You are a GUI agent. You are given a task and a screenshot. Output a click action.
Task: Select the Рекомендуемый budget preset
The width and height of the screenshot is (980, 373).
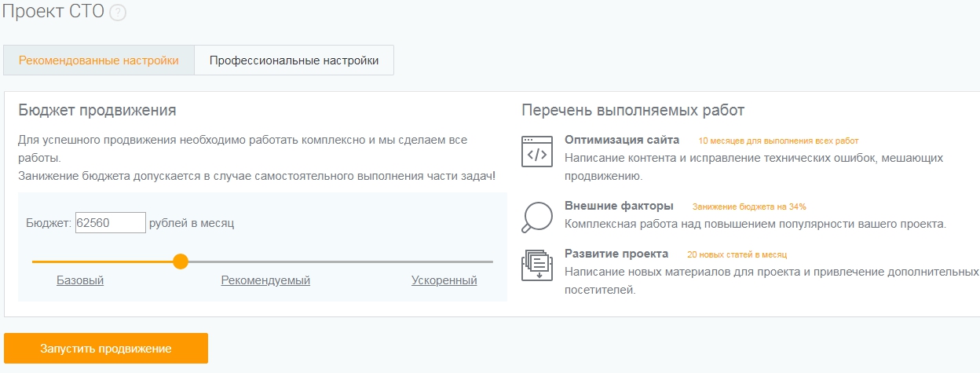click(265, 280)
